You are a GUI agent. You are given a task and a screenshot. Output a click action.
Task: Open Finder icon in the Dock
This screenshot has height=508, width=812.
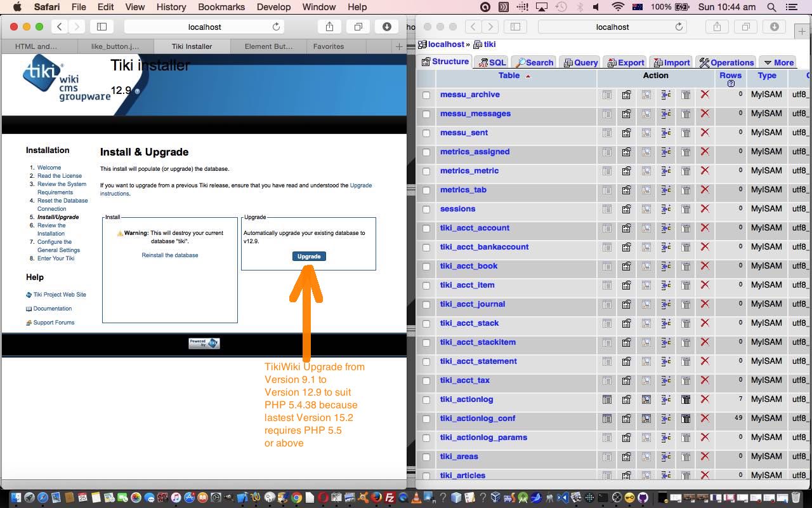(15, 498)
